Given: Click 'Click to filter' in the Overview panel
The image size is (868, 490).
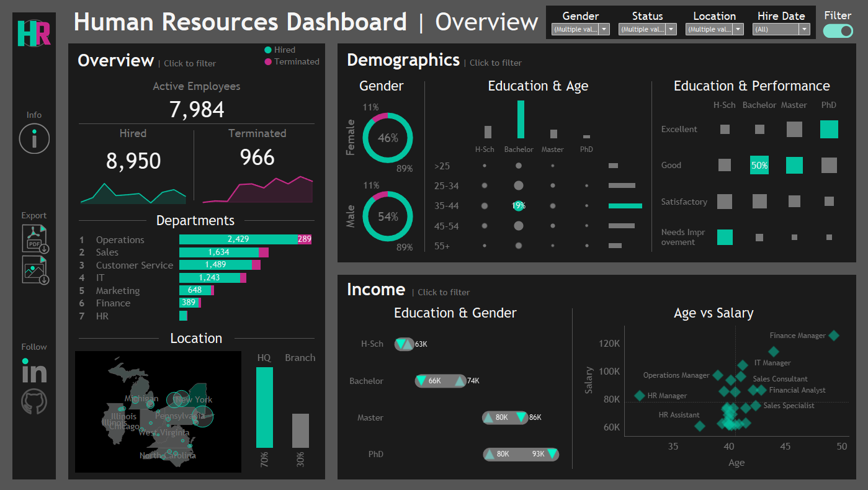Looking at the screenshot, I should pos(190,63).
